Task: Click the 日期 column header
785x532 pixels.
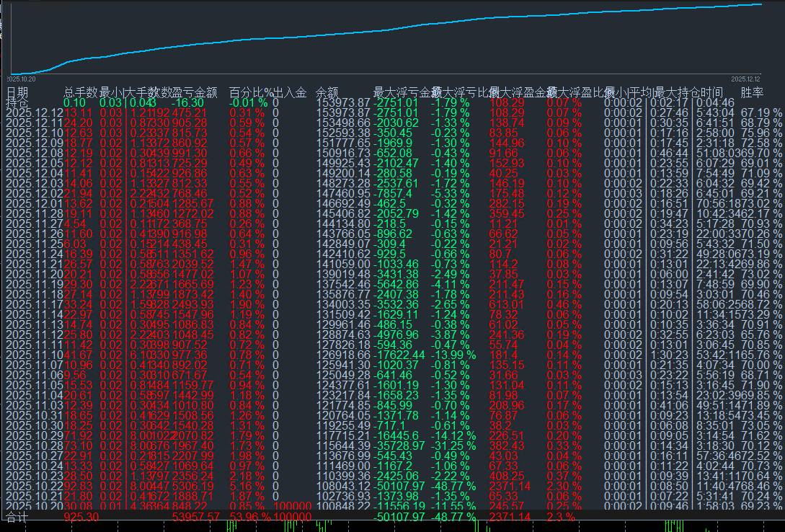Action: pyautogui.click(x=17, y=92)
